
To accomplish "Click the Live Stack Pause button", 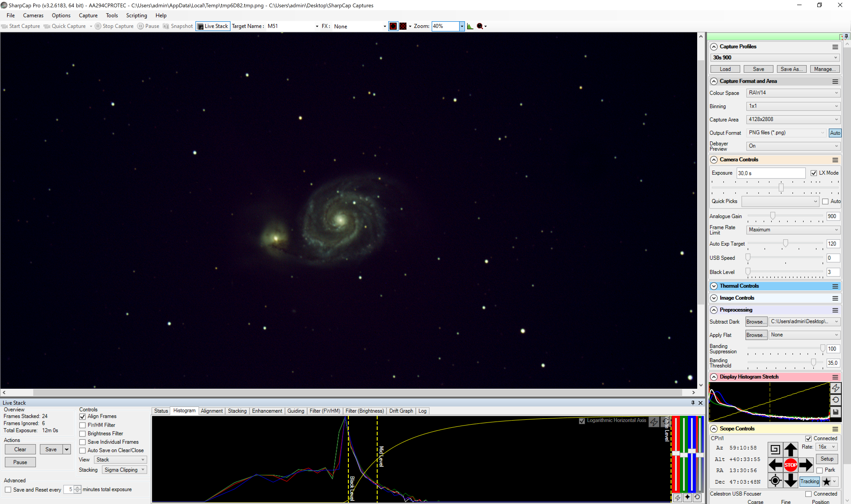I will (x=20, y=463).
